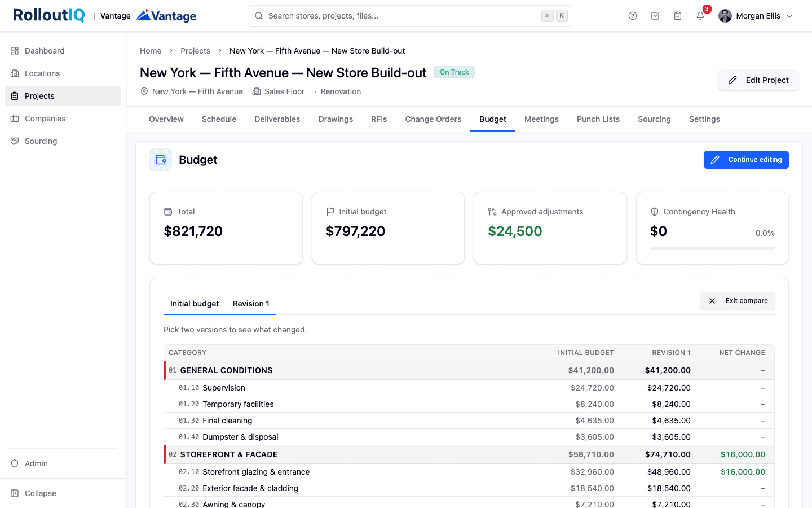Click the Contingency Health progress bar
The image size is (812, 508).
tap(712, 248)
